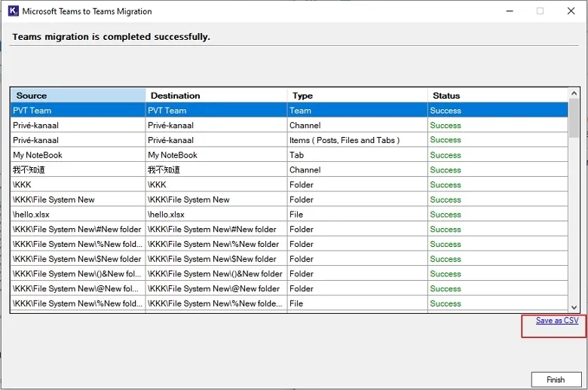Select the \KKK source folder row

point(78,184)
